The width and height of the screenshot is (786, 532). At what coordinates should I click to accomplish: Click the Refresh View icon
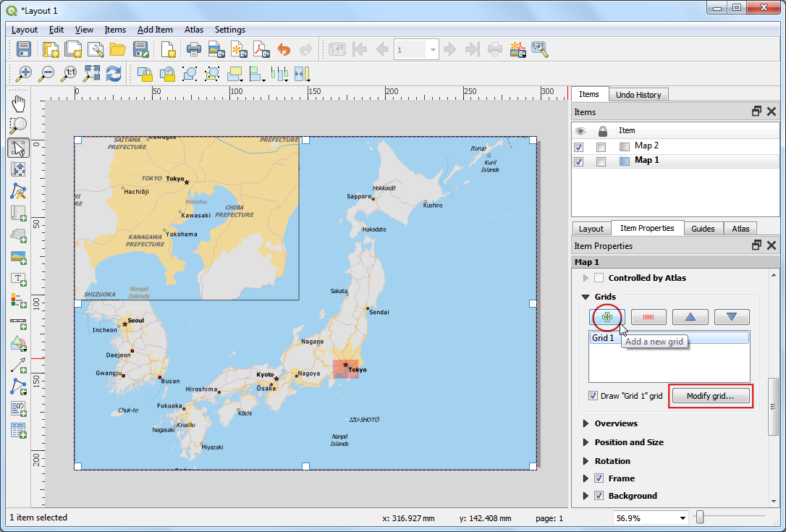[114, 73]
